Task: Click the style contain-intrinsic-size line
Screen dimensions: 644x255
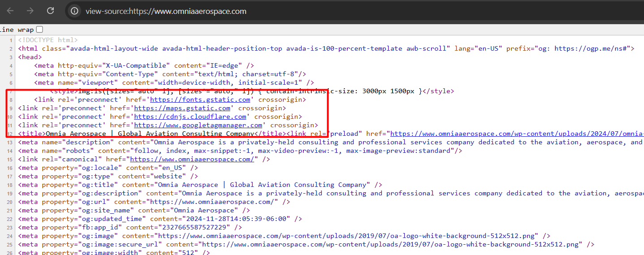Action: point(252,91)
